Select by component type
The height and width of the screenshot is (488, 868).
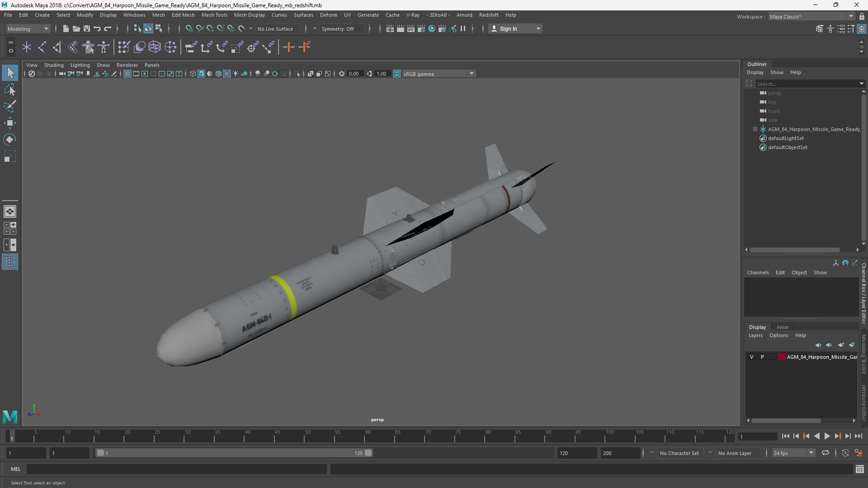click(159, 28)
